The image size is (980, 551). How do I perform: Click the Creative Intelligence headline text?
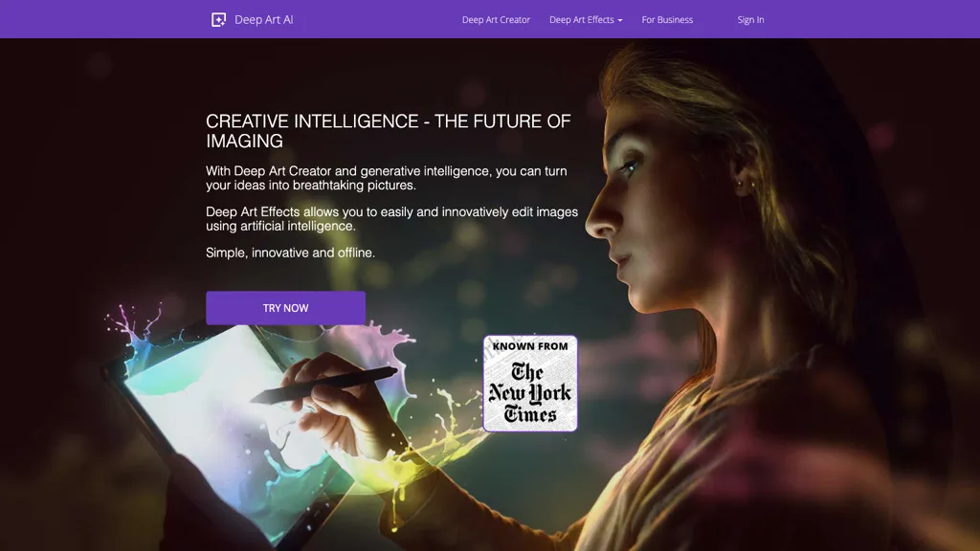[389, 131]
